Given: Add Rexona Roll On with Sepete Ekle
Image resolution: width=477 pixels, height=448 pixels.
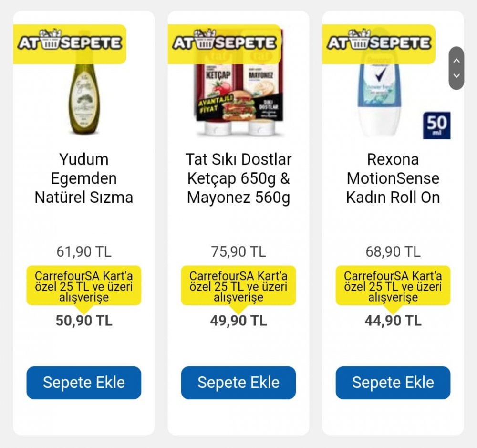Looking at the screenshot, I should (x=393, y=383).
